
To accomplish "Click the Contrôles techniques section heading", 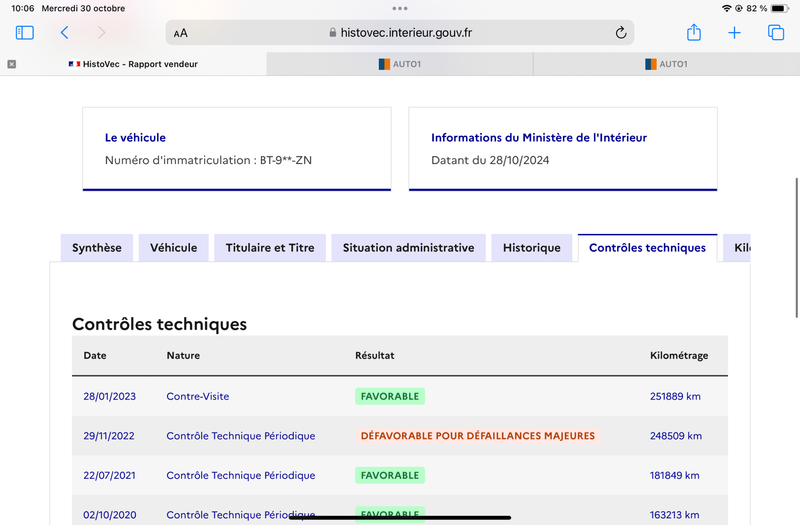I will [159, 324].
